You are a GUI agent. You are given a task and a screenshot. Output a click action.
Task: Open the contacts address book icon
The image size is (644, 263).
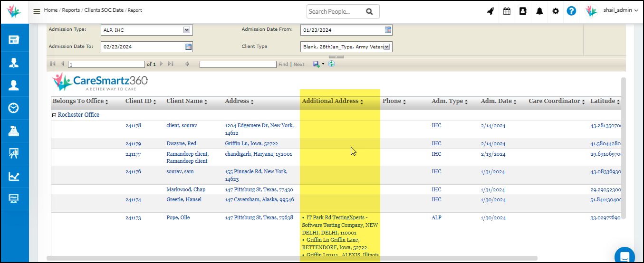[523, 11]
